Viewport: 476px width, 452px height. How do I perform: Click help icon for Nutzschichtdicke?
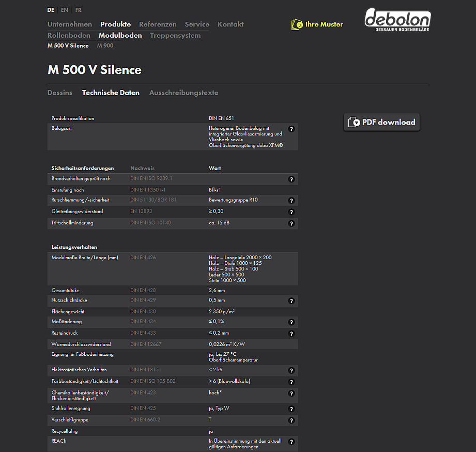coord(291,301)
